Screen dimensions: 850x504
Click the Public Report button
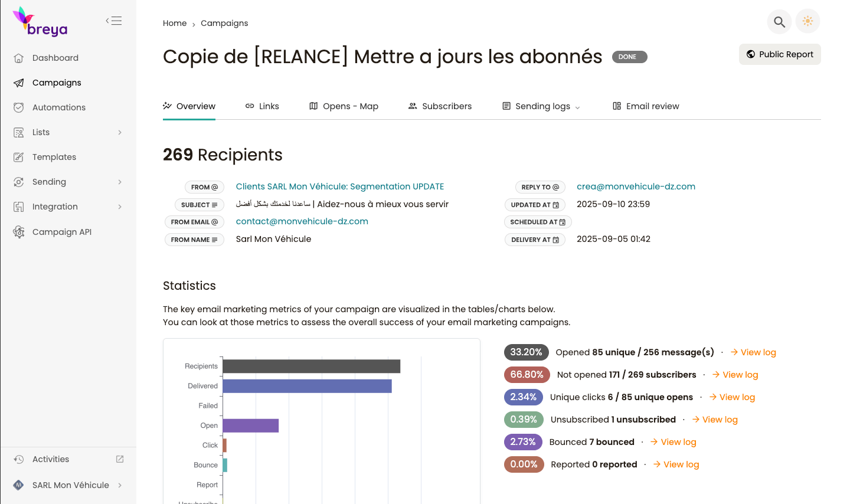pyautogui.click(x=779, y=54)
